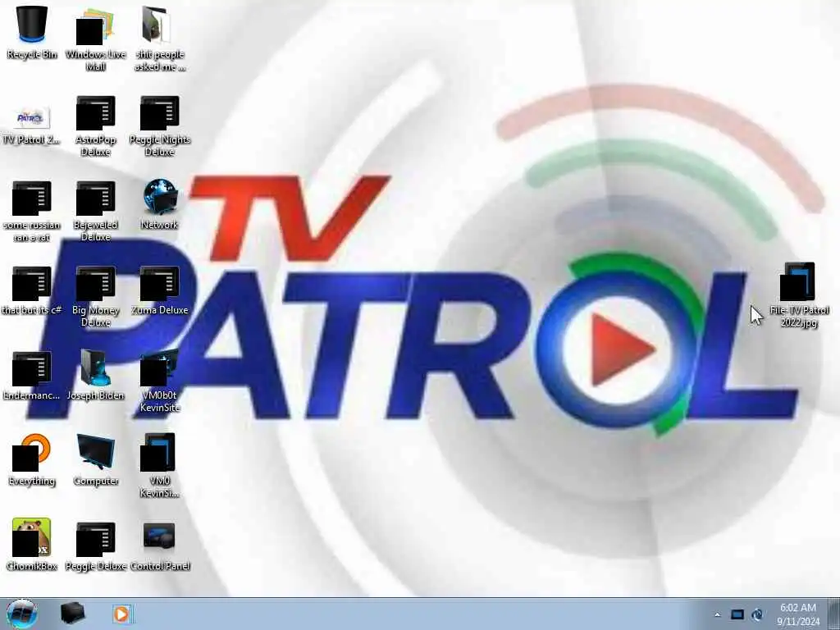The image size is (840, 630).
Task: Select 'File- TV Patrol 2022.jpg' icon
Action: pos(799,295)
